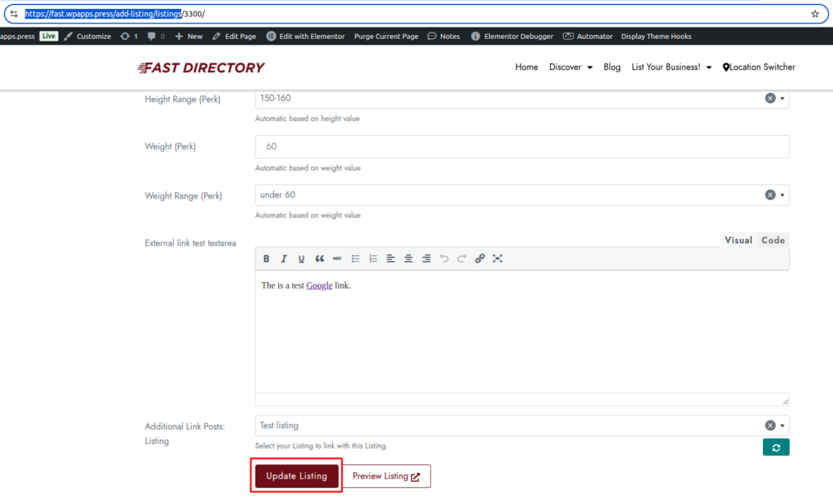Image resolution: width=833 pixels, height=504 pixels.
Task: Click the insert/edit link icon
Action: tap(480, 259)
